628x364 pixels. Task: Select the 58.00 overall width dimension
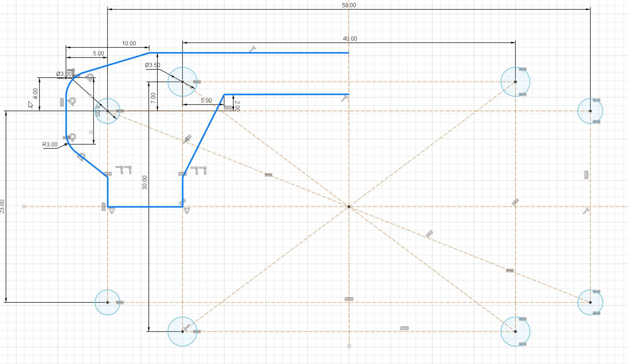pos(349,5)
